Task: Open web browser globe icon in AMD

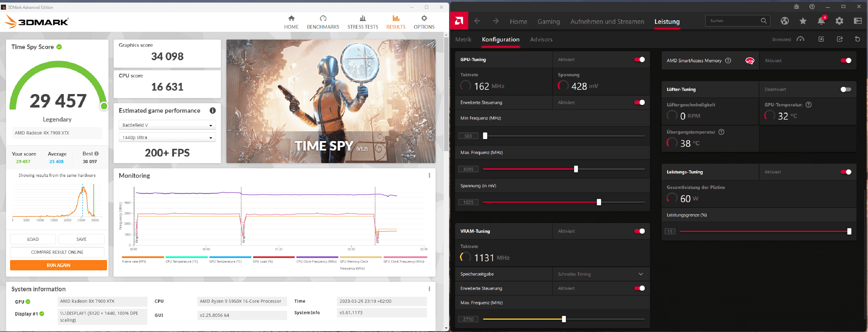Action: (x=784, y=21)
